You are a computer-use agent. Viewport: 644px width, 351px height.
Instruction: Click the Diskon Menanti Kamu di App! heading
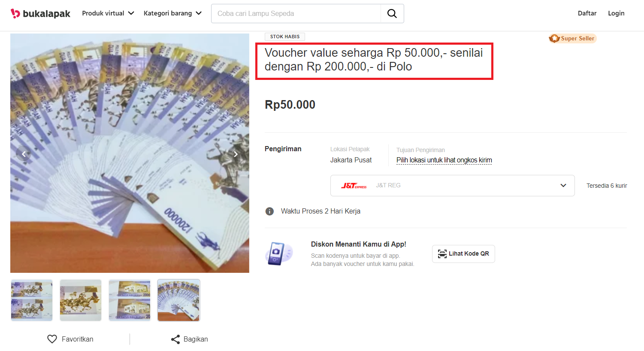[x=359, y=244]
